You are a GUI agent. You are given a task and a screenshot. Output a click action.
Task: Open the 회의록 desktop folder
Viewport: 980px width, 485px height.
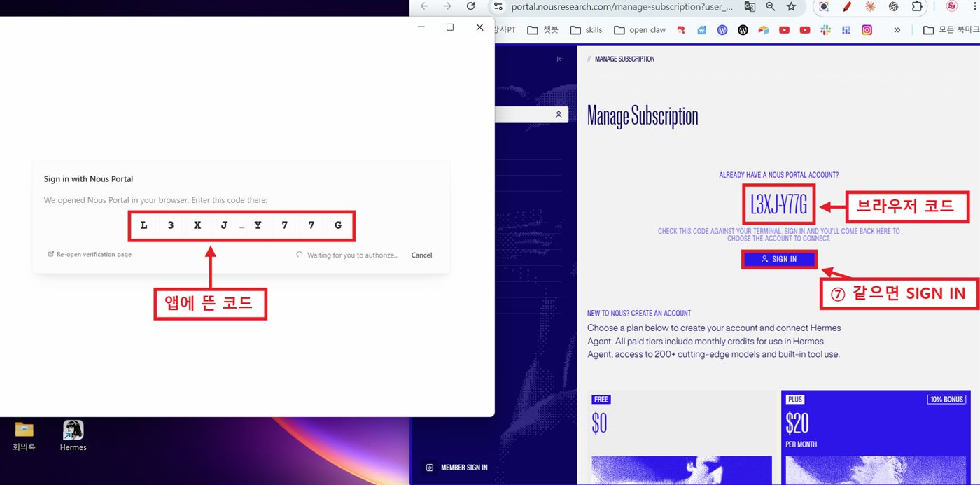24,435
